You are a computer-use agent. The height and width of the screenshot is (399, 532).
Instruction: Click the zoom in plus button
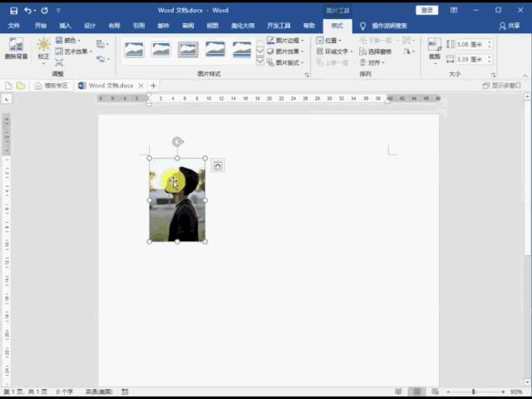pyautogui.click(x=503, y=392)
